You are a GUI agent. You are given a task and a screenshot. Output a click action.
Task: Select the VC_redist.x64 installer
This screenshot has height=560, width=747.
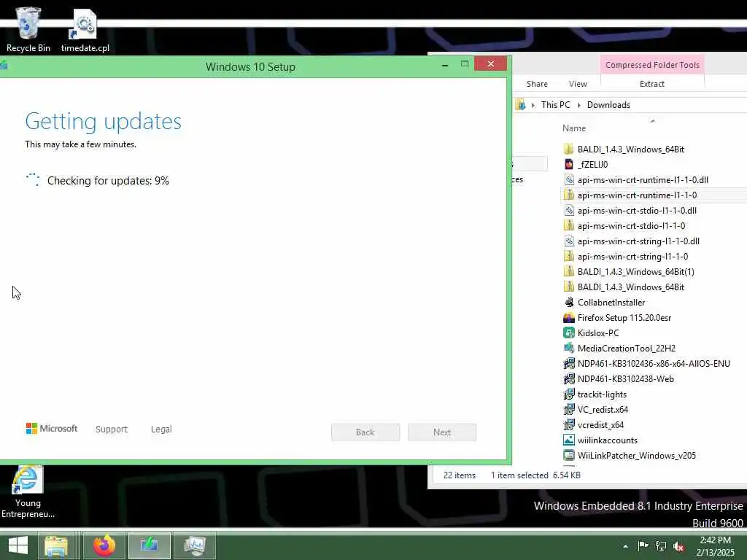(603, 410)
